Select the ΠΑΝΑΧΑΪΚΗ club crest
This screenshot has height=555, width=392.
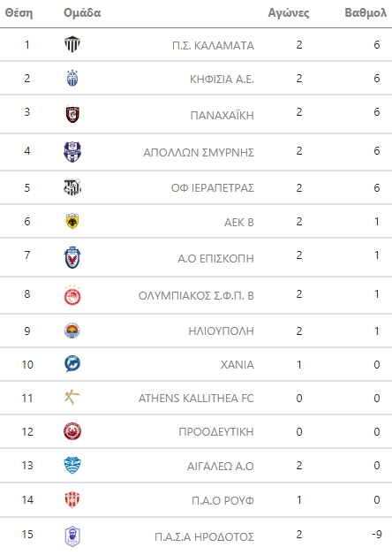[72, 114]
